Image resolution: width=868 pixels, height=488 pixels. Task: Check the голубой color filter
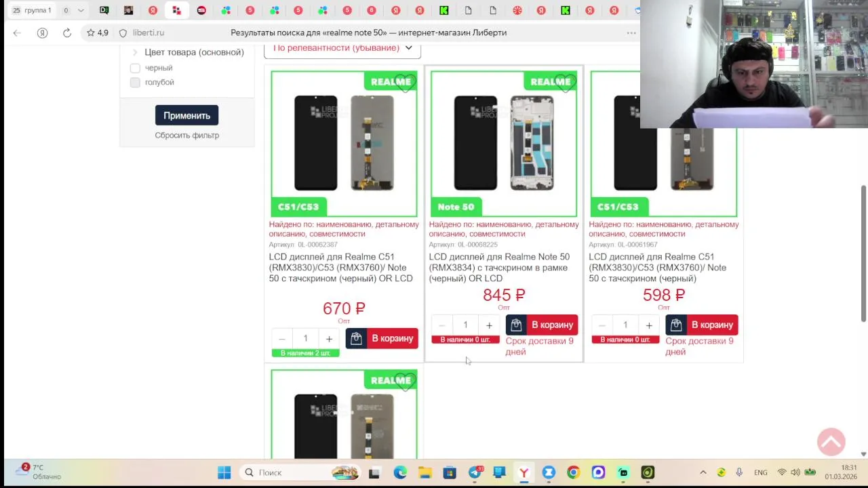[135, 82]
